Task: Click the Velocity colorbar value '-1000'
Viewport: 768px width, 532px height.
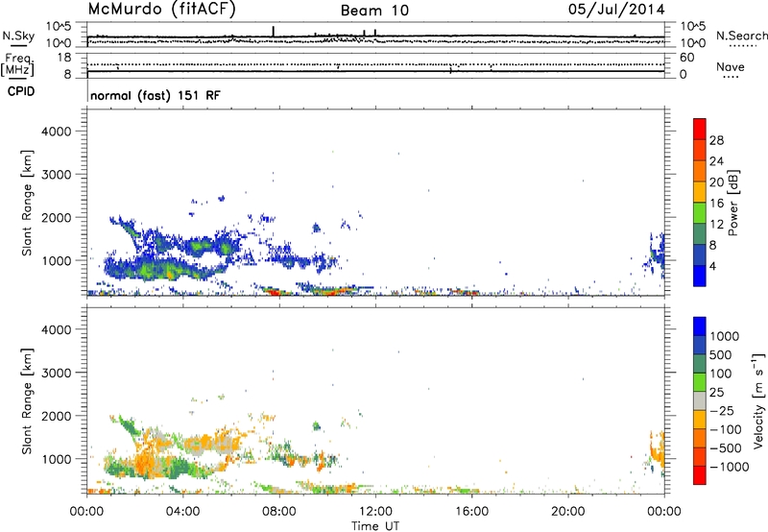Action: tap(729, 467)
